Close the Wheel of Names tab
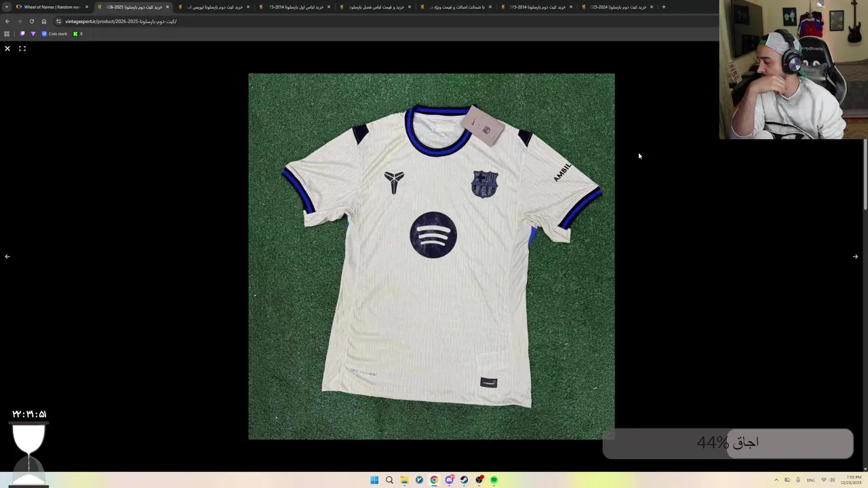Image resolution: width=868 pixels, height=488 pixels. tap(87, 7)
